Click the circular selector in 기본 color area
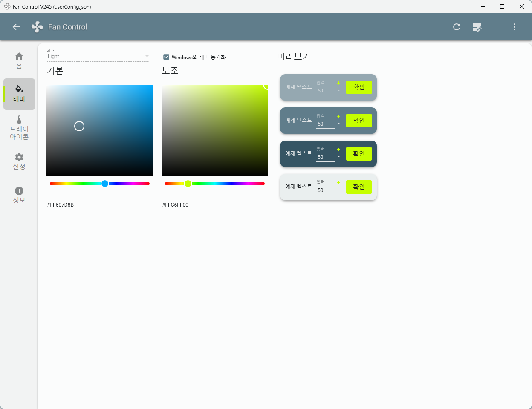This screenshot has height=409, width=532. [79, 126]
